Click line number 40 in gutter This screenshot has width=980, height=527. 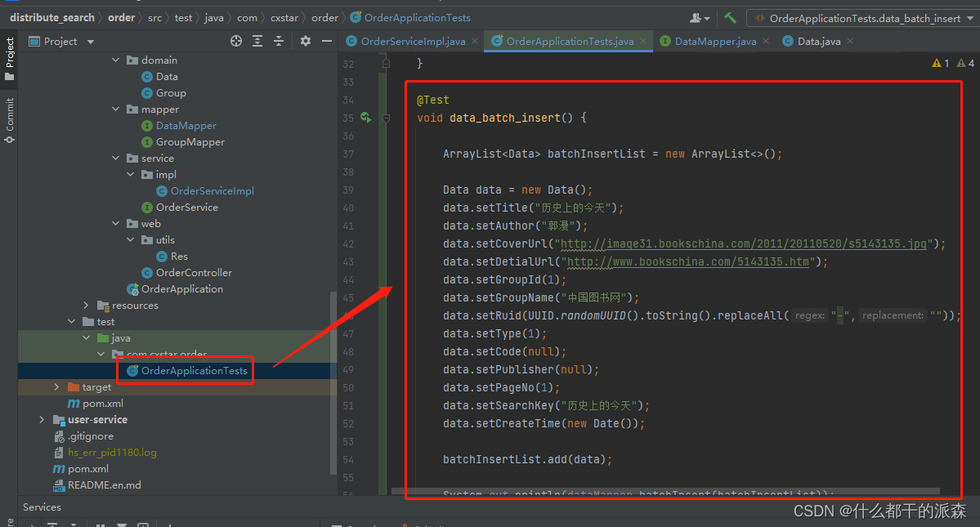tap(348, 208)
